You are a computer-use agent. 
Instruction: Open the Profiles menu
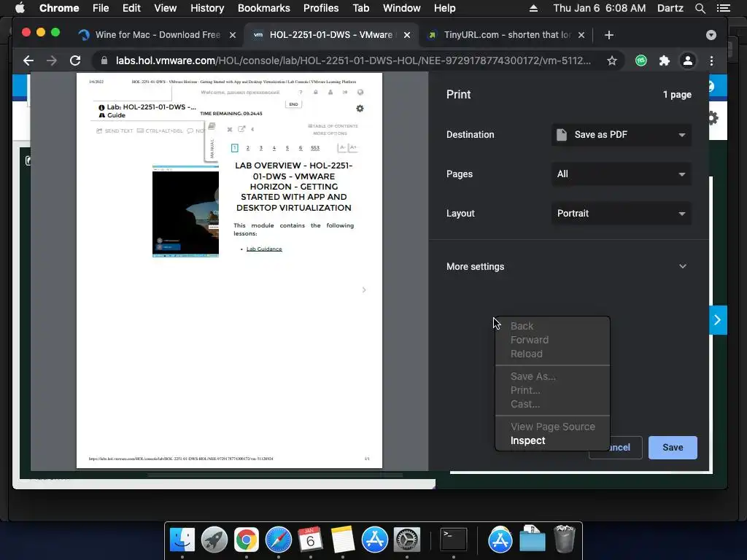tap(321, 8)
